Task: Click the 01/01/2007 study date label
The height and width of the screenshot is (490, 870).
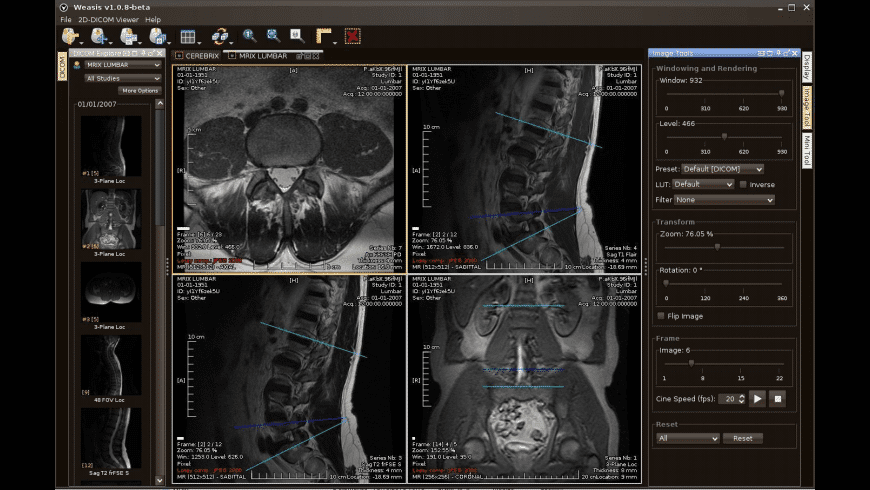Action: pos(97,104)
